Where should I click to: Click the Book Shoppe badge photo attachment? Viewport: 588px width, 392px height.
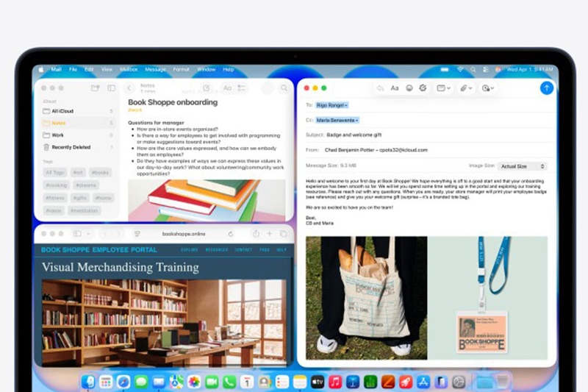pos(488,298)
